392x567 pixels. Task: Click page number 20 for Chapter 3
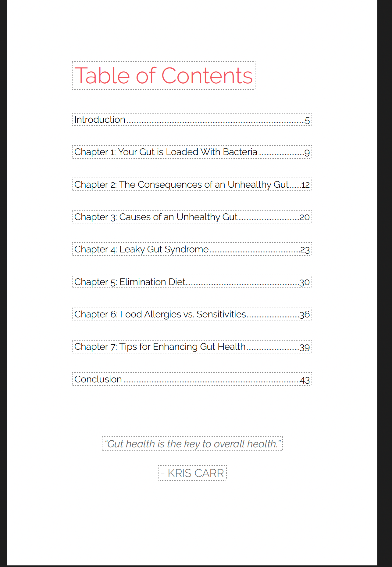pos(305,218)
